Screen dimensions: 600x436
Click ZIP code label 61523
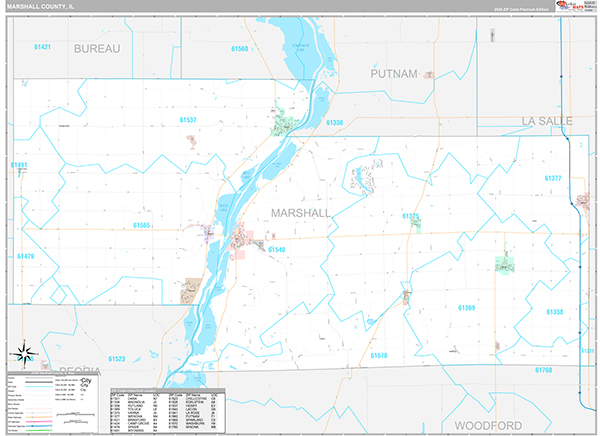pos(117,359)
